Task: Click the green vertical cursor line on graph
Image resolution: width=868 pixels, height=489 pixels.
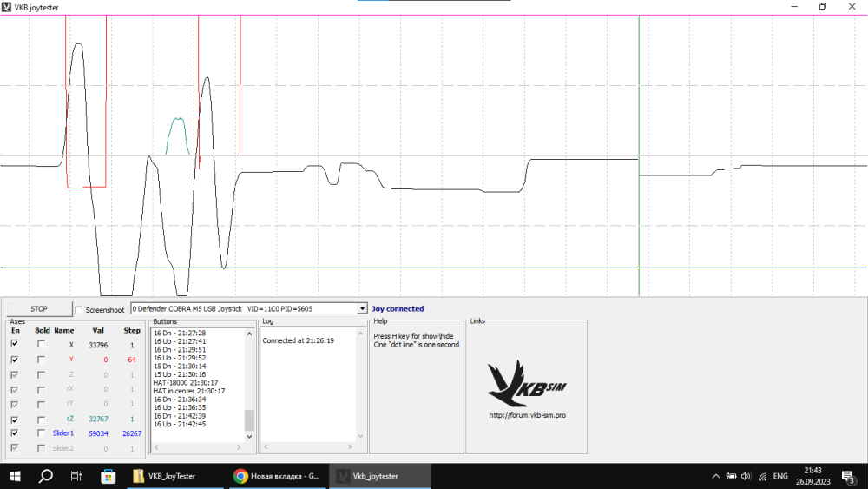Action: (x=639, y=155)
